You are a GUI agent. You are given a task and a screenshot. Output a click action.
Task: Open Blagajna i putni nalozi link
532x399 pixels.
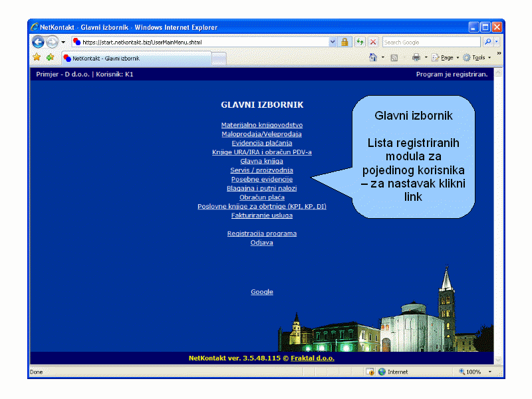(261, 188)
